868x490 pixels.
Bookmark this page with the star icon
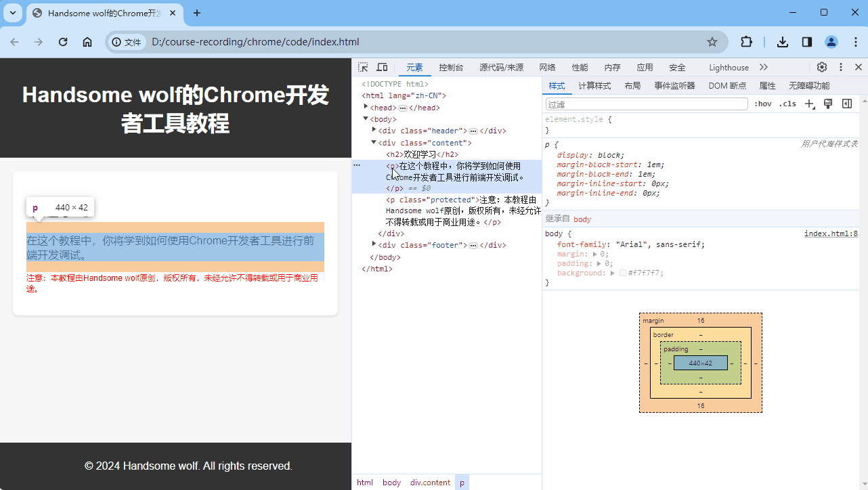[x=712, y=42]
